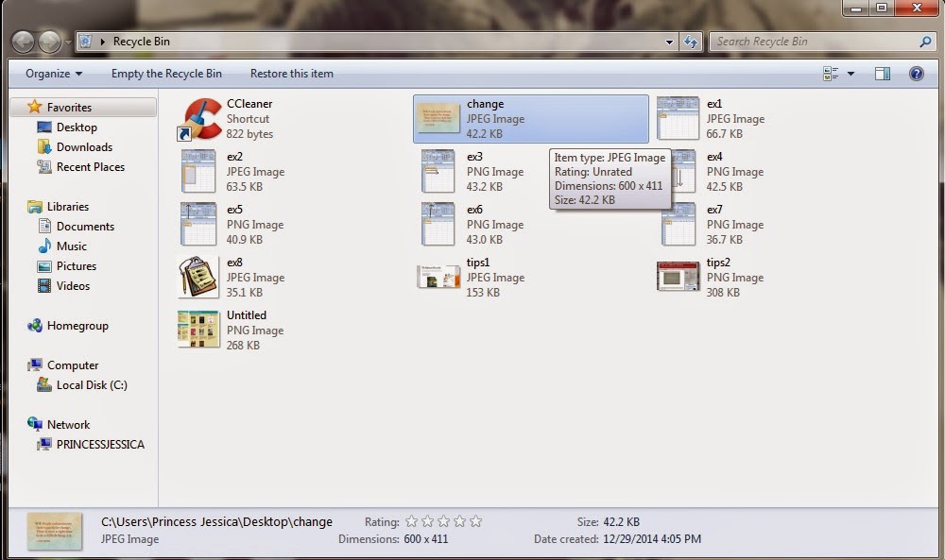
Task: Select the ex1 image thumbnail
Action: click(x=678, y=119)
